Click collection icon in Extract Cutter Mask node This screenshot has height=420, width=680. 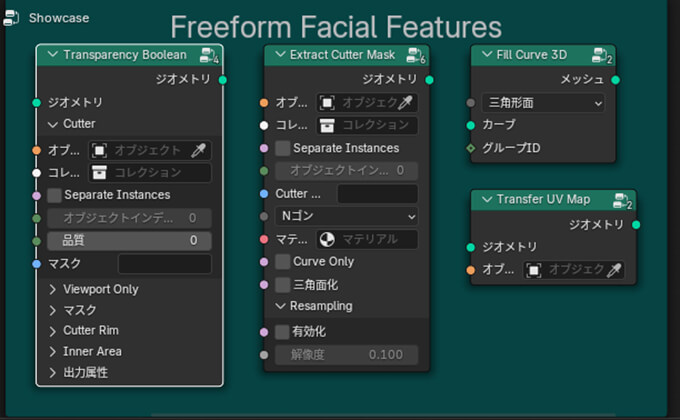(x=327, y=125)
